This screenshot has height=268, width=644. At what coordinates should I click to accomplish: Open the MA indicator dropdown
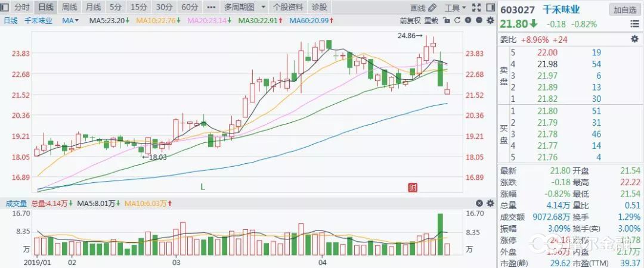70,20
